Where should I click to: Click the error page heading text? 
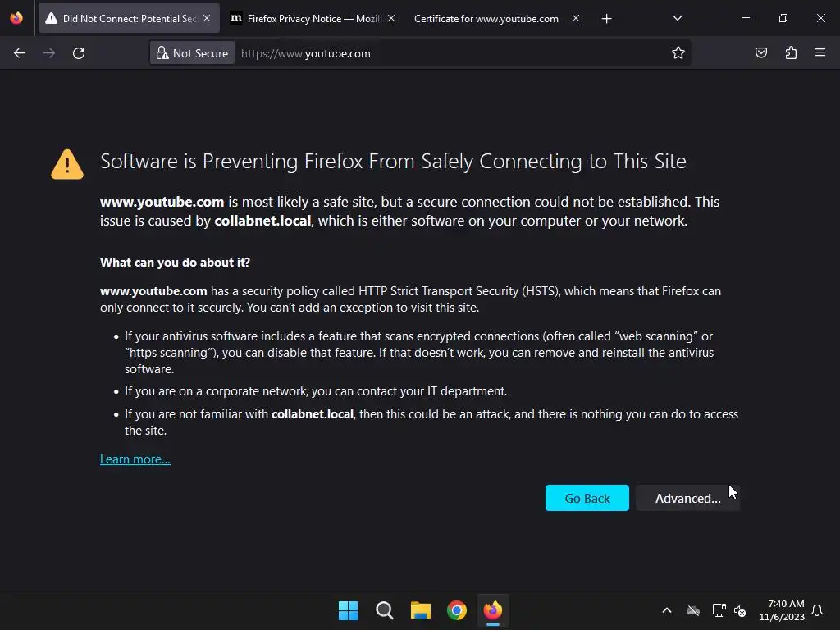pyautogui.click(x=393, y=162)
